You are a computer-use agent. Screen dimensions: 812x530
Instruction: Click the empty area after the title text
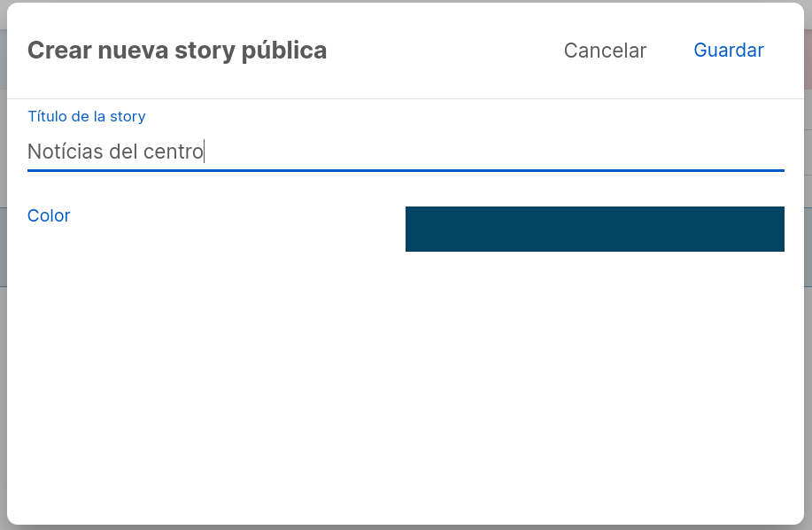(x=492, y=152)
